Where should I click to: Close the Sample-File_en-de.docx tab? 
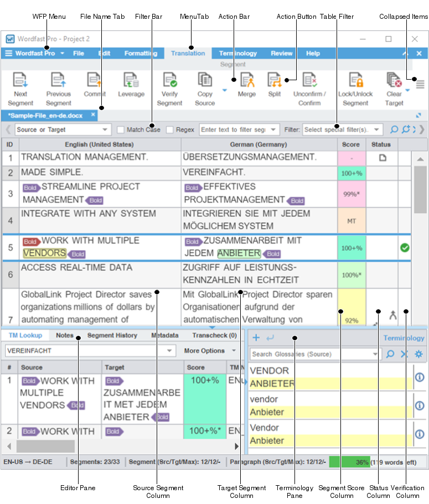pos(93,115)
